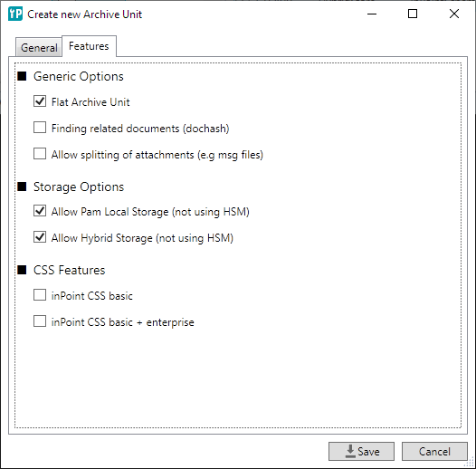
Task: Click the CSS Features square bullet
Action: pyautogui.click(x=22, y=270)
